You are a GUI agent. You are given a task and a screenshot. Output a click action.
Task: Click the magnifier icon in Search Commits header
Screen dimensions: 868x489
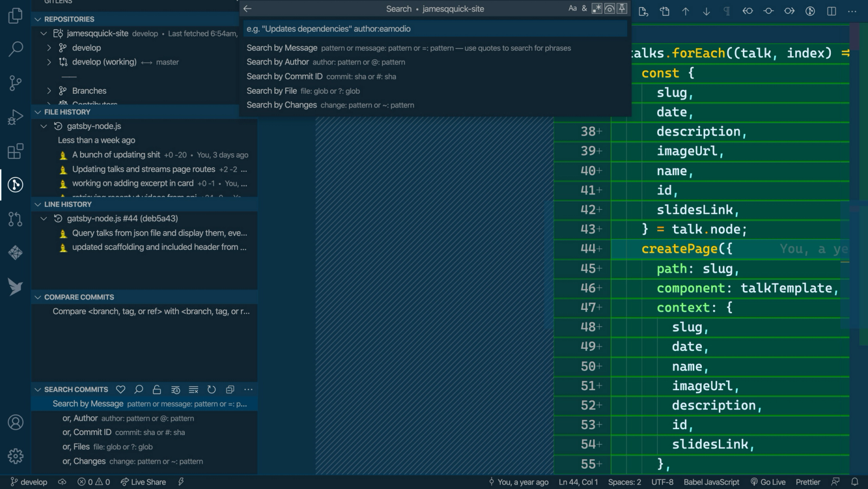click(139, 390)
